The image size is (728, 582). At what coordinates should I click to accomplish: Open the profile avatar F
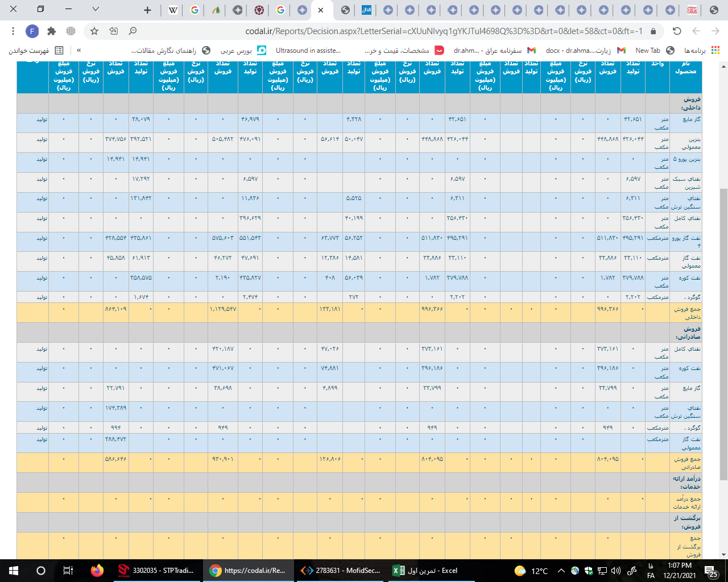point(32,31)
